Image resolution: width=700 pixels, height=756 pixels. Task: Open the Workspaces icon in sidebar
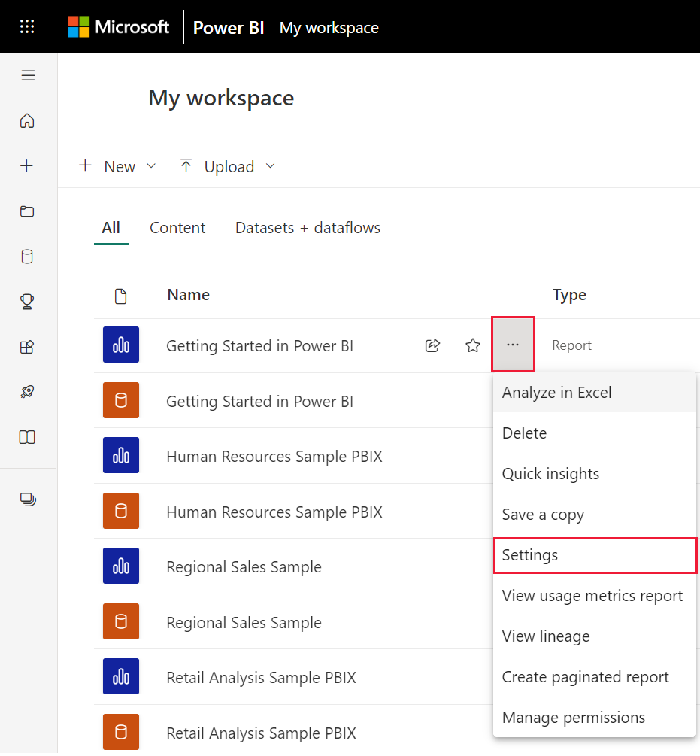pos(28,499)
